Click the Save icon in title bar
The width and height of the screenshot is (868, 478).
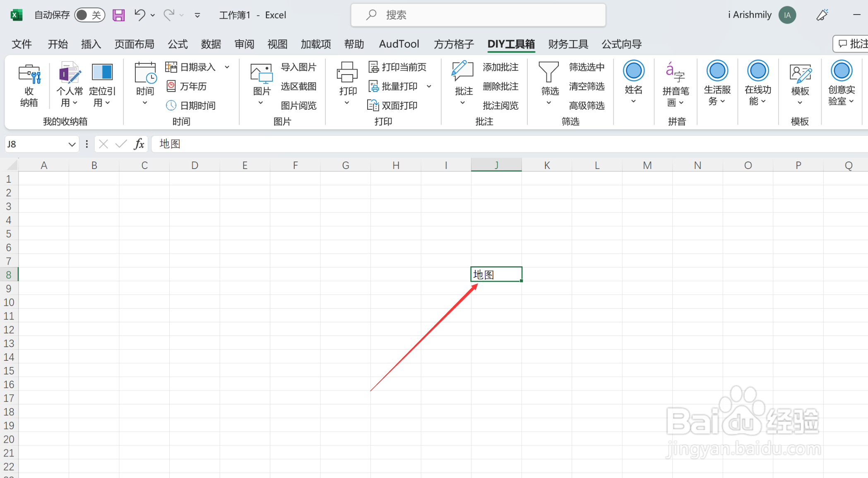pos(118,15)
